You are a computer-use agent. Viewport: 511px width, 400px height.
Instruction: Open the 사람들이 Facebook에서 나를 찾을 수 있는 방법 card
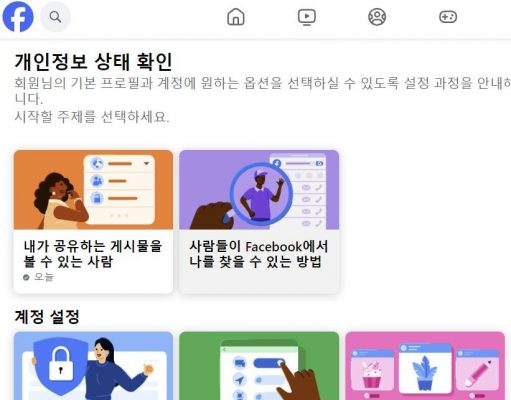click(x=259, y=222)
